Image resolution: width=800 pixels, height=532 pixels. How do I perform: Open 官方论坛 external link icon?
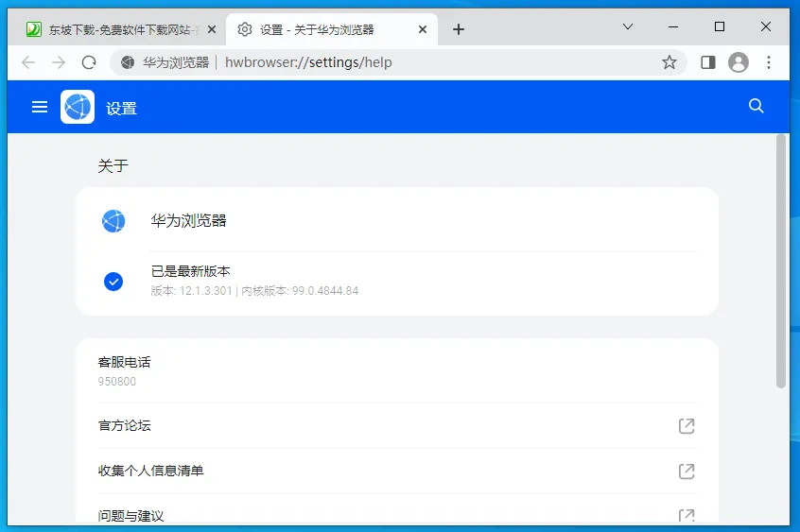(x=687, y=426)
